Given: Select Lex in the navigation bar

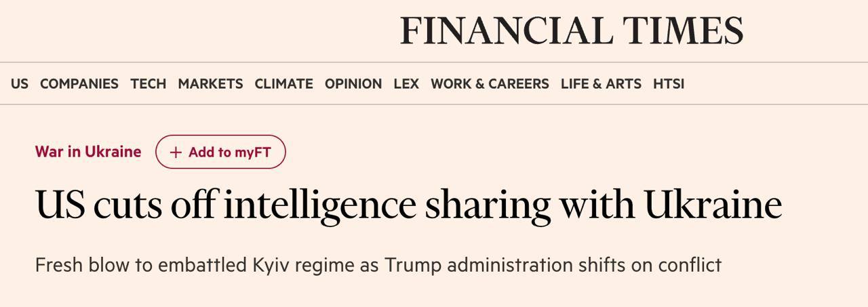Looking at the screenshot, I should 406,84.
